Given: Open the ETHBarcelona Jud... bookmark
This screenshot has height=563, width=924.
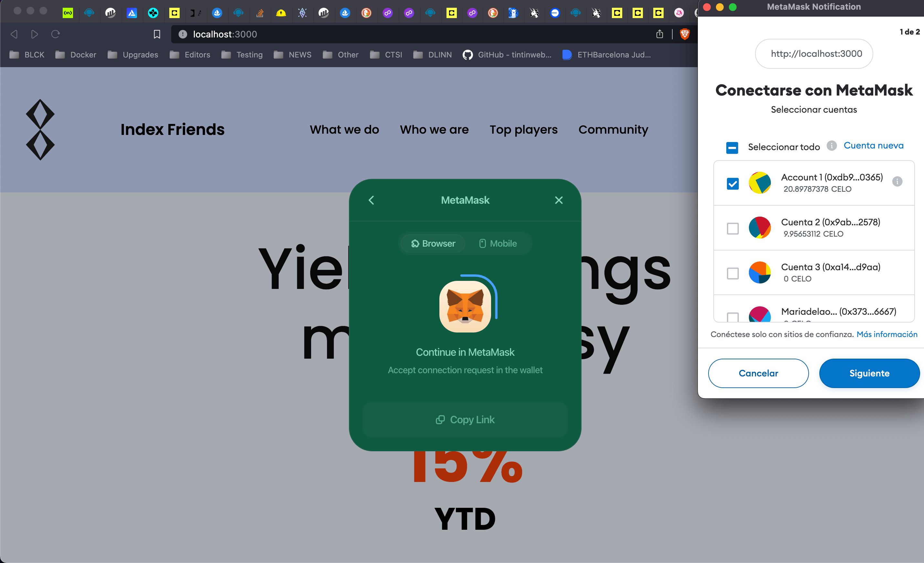Looking at the screenshot, I should (x=607, y=55).
